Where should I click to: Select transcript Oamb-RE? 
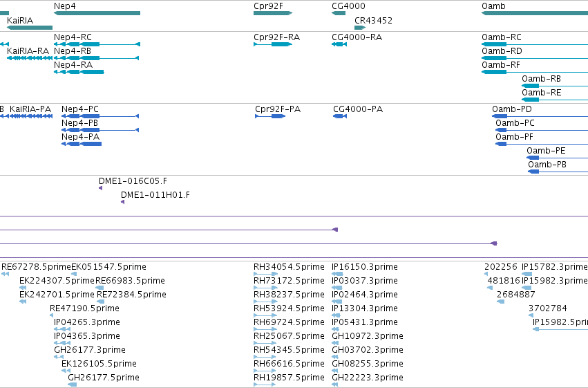pyautogui.click(x=555, y=100)
